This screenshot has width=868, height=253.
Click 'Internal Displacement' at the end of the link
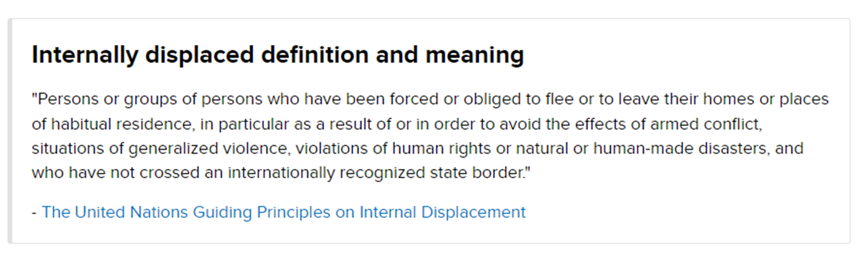(443, 213)
